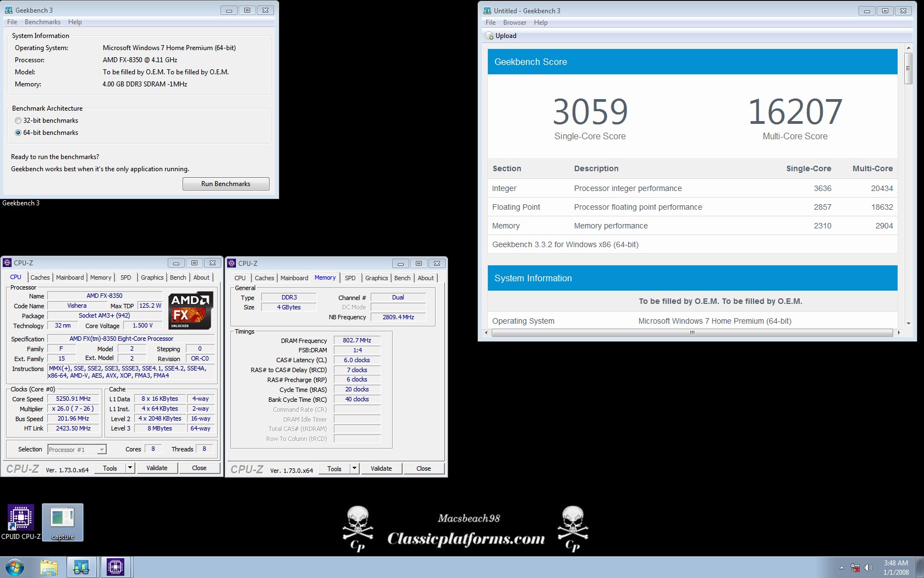Click Single-Core Score 3059
The height and width of the screenshot is (578, 924).
click(x=590, y=112)
